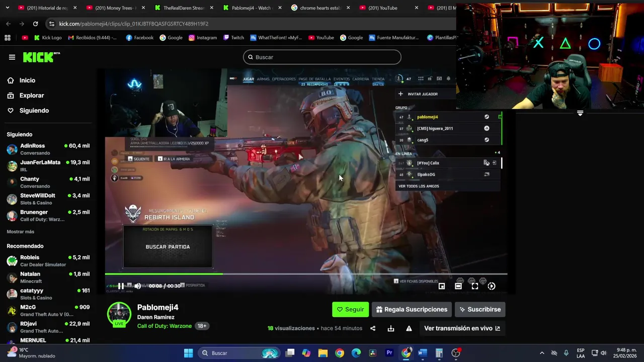The image size is (644, 362).
Task: Open the recommended channel RDjavi
Action: tap(48, 327)
